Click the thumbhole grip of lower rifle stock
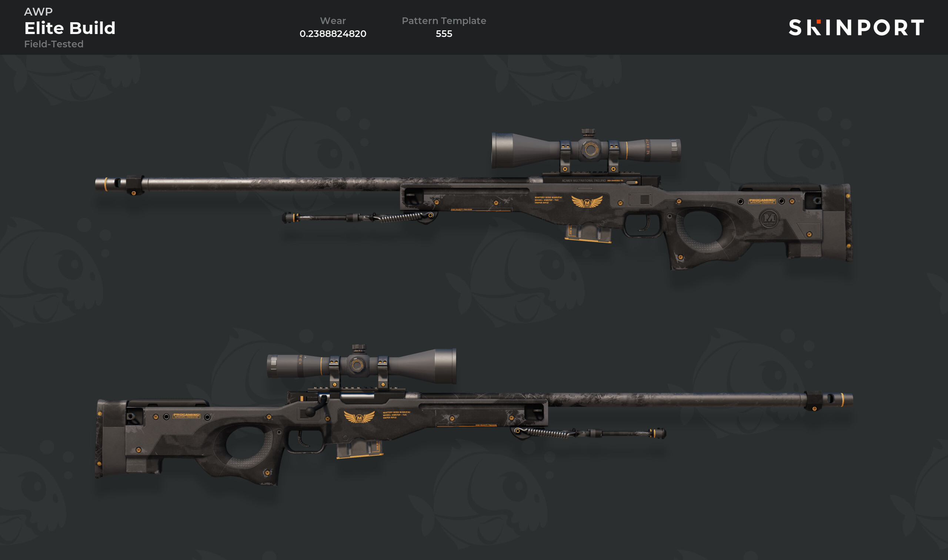The height and width of the screenshot is (560, 948). tap(249, 445)
